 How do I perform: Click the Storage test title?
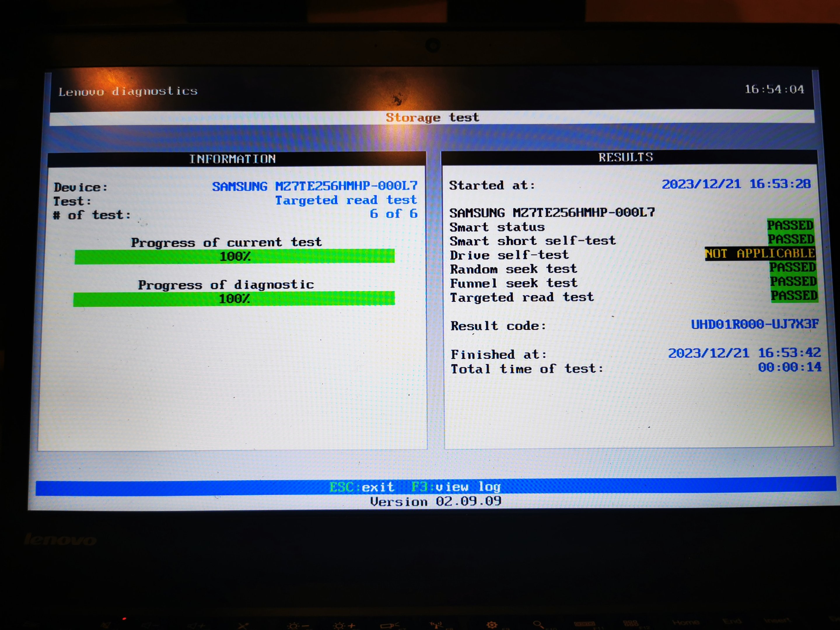point(433,117)
